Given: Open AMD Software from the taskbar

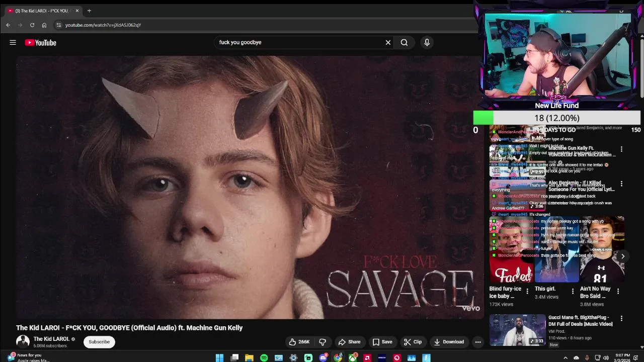Looking at the screenshot, I should click(x=367, y=358).
